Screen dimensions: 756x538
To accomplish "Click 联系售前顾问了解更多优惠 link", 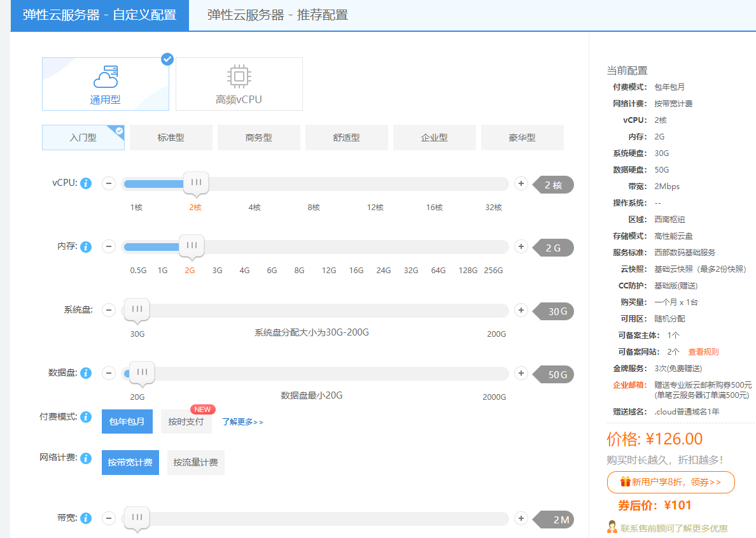I will (x=674, y=528).
